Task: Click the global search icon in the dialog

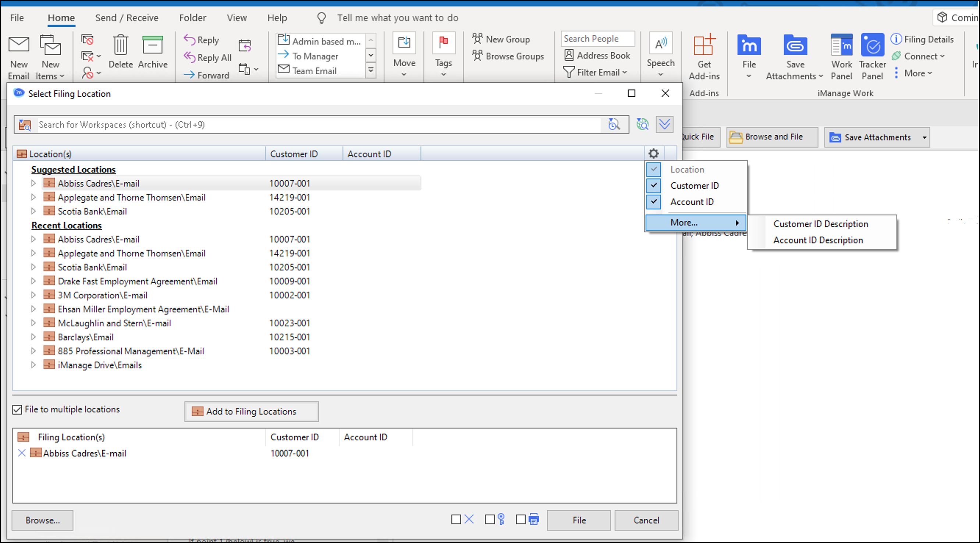Action: click(643, 124)
